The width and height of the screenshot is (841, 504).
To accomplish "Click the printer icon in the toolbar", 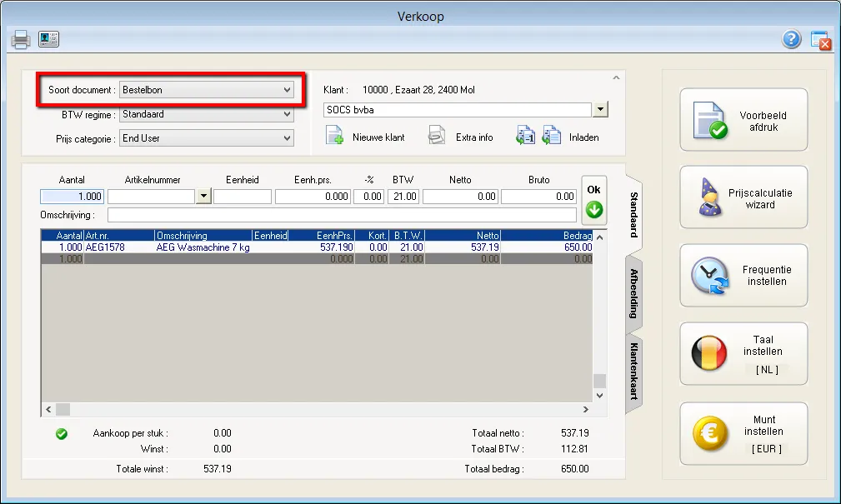I will (21, 39).
